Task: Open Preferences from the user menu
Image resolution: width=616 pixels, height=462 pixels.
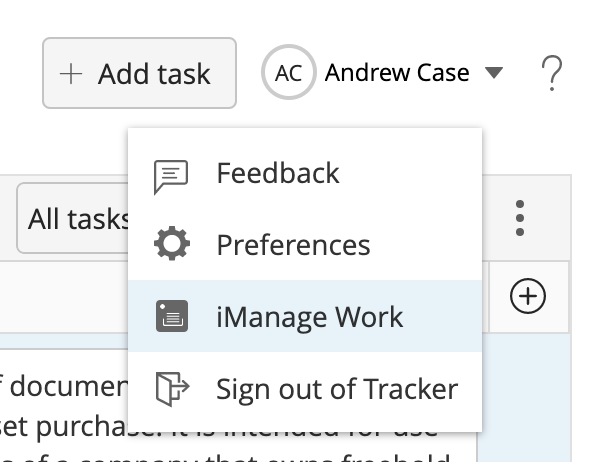Action: [293, 245]
